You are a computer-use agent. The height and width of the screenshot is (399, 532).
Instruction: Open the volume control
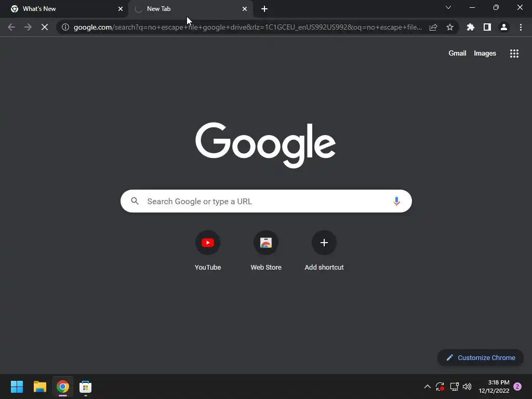pyautogui.click(x=467, y=387)
